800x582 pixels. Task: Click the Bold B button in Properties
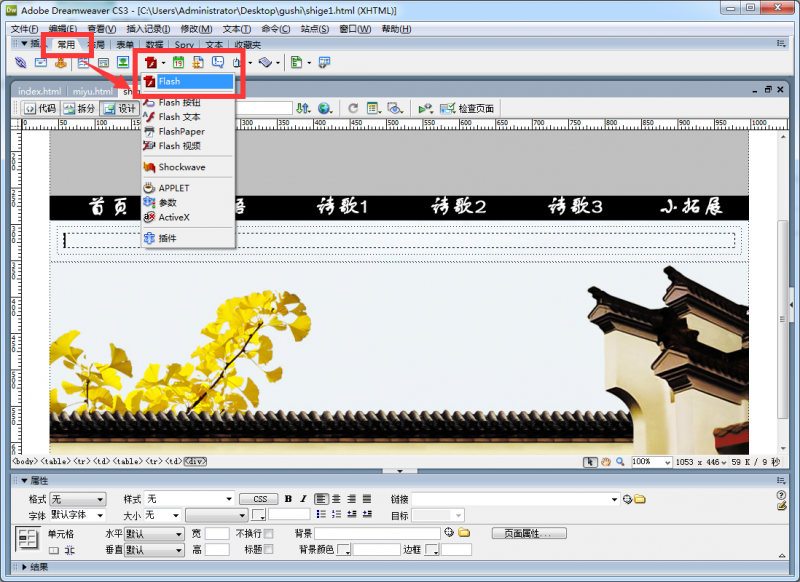(x=288, y=499)
